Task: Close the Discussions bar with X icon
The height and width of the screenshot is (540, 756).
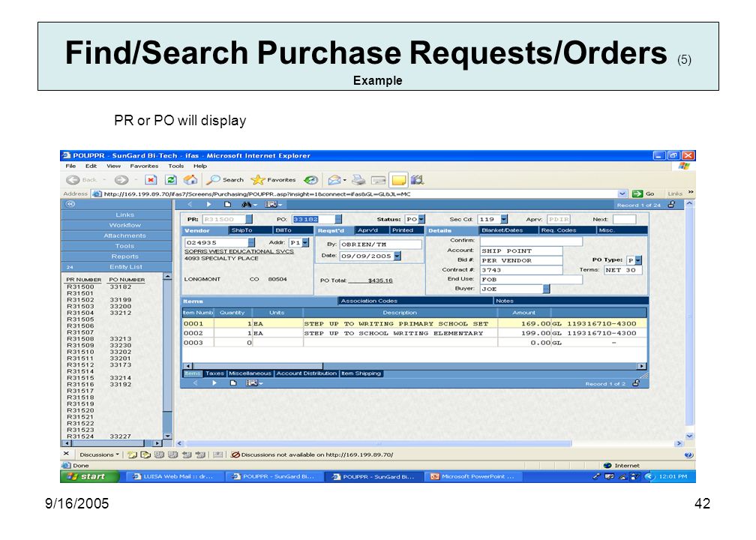Action: click(x=67, y=454)
